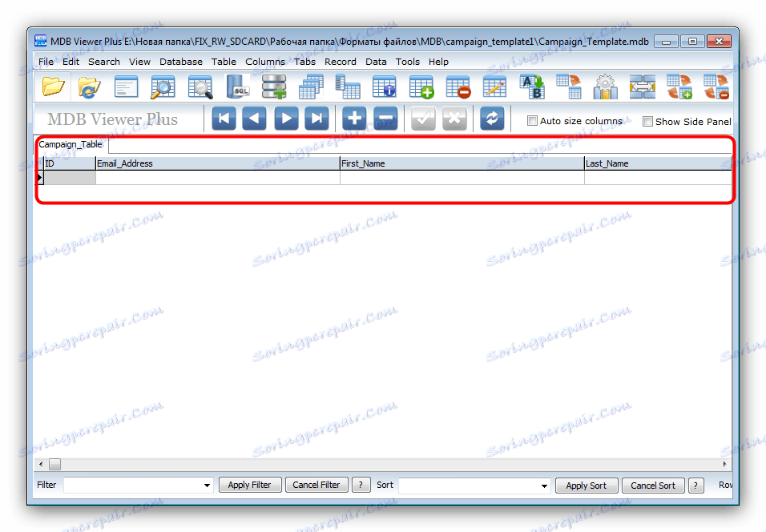Viewport: 766px width, 532px height.
Task: Open the File menu
Action: point(46,62)
